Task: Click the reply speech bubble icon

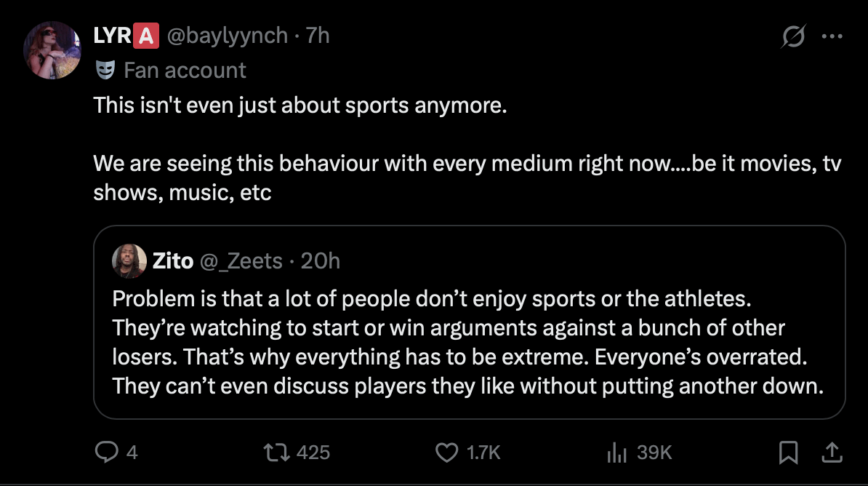Action: tap(106, 452)
